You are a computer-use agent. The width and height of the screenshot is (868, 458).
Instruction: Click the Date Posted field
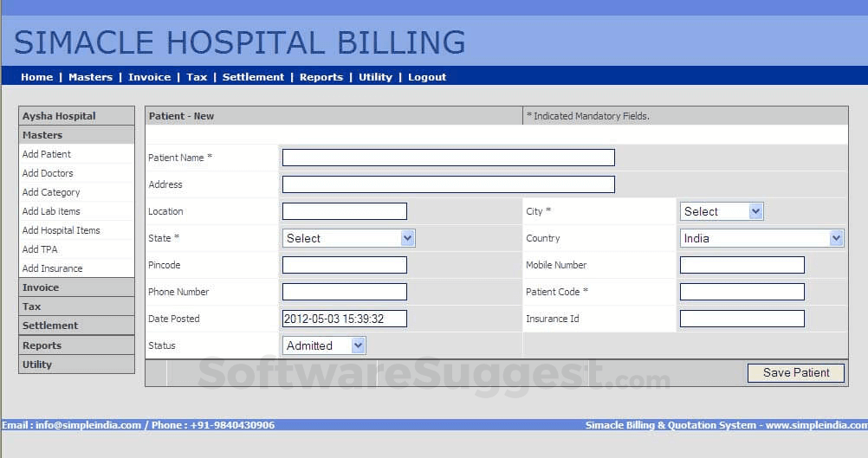344,319
